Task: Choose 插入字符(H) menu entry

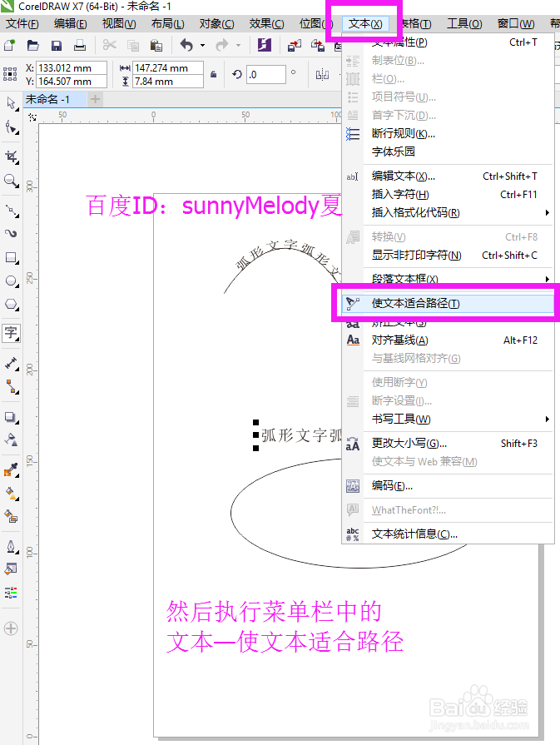Action: tap(448, 194)
